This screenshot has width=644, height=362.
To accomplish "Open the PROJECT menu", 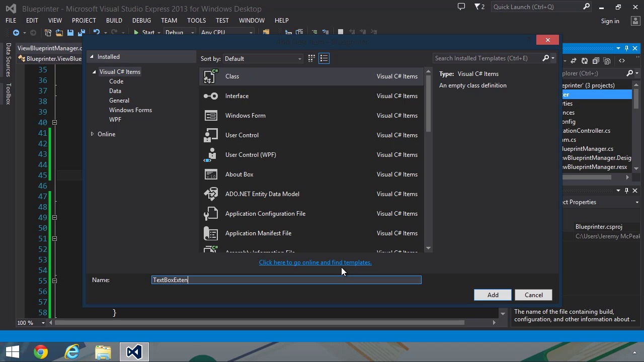I will click(x=84, y=21).
